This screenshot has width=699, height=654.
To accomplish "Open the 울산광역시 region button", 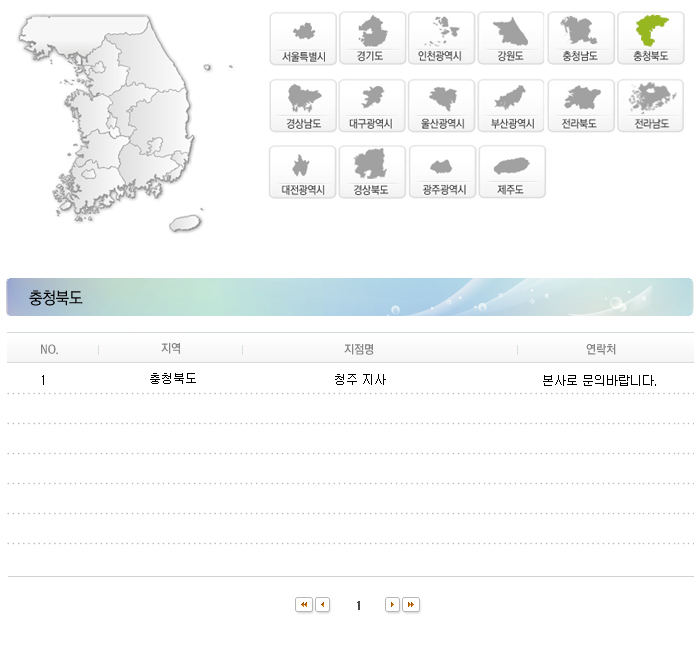I will (441, 106).
